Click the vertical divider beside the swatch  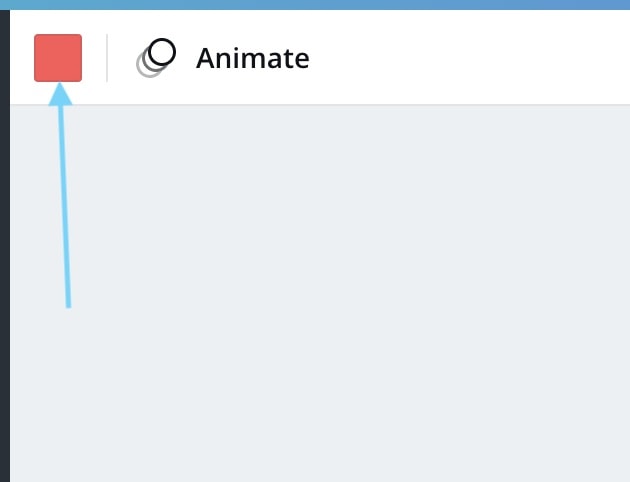click(107, 58)
